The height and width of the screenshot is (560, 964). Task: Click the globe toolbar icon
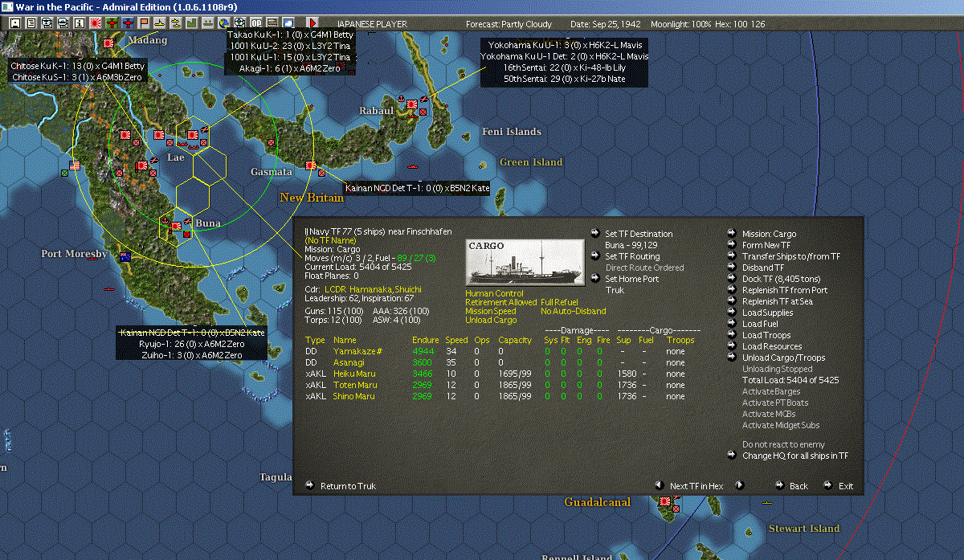pyautogui.click(x=223, y=23)
